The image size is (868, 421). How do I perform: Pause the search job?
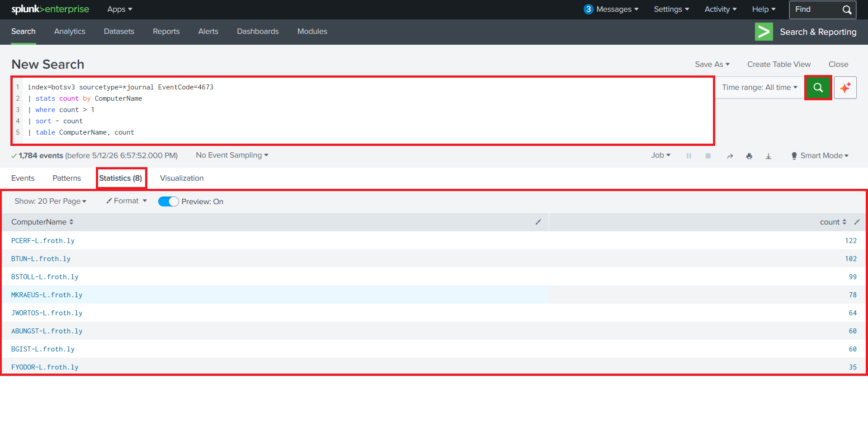point(689,156)
